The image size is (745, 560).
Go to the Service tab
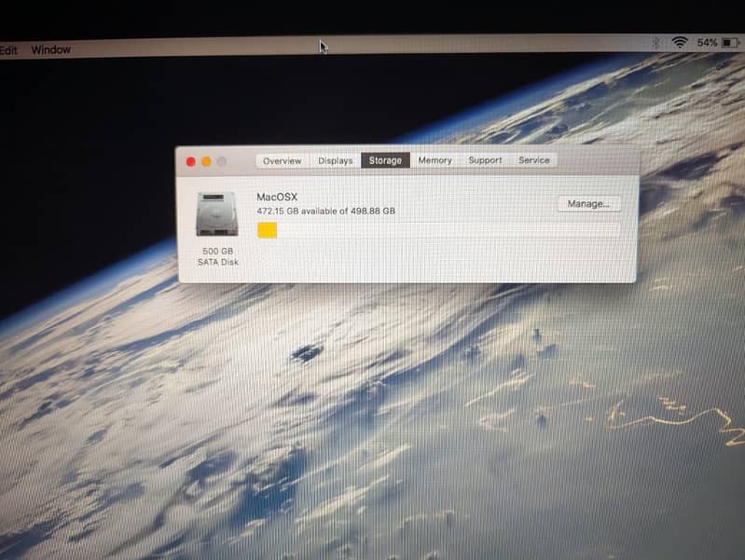pyautogui.click(x=533, y=160)
